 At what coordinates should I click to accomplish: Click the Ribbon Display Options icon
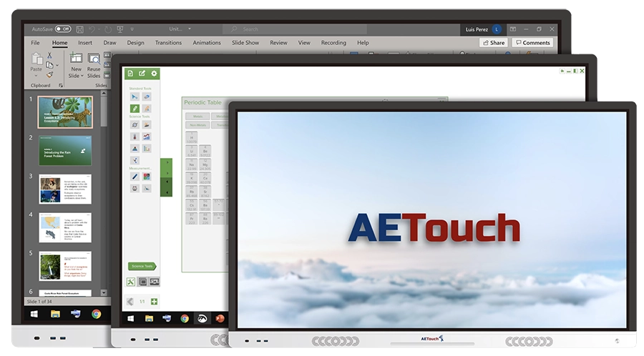click(513, 29)
